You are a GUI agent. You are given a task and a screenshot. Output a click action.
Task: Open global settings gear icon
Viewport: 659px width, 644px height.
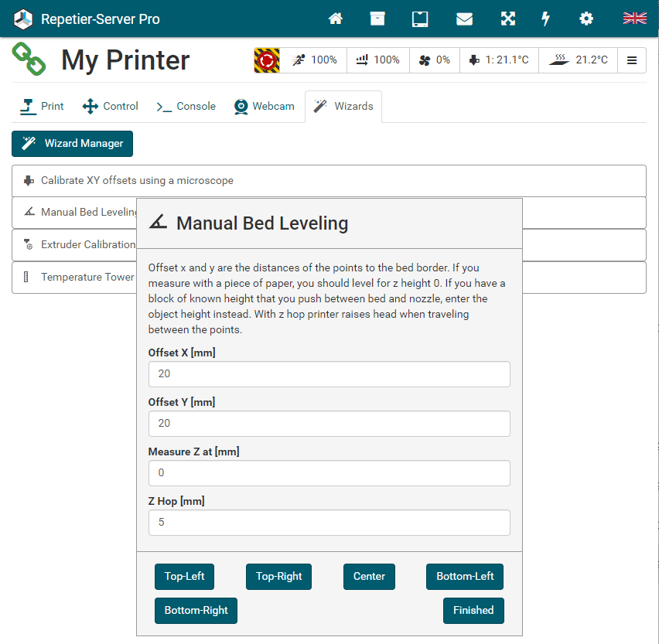(587, 19)
